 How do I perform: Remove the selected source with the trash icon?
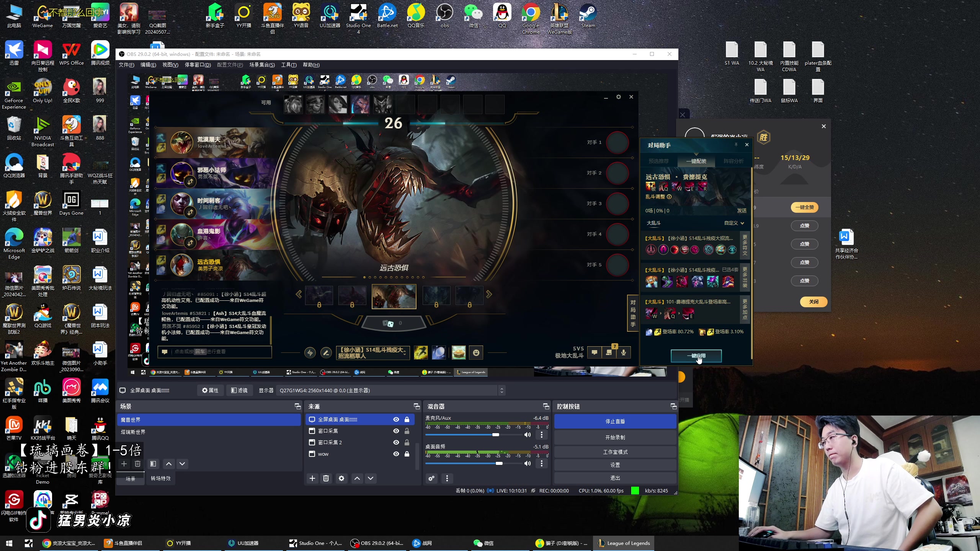[326, 478]
